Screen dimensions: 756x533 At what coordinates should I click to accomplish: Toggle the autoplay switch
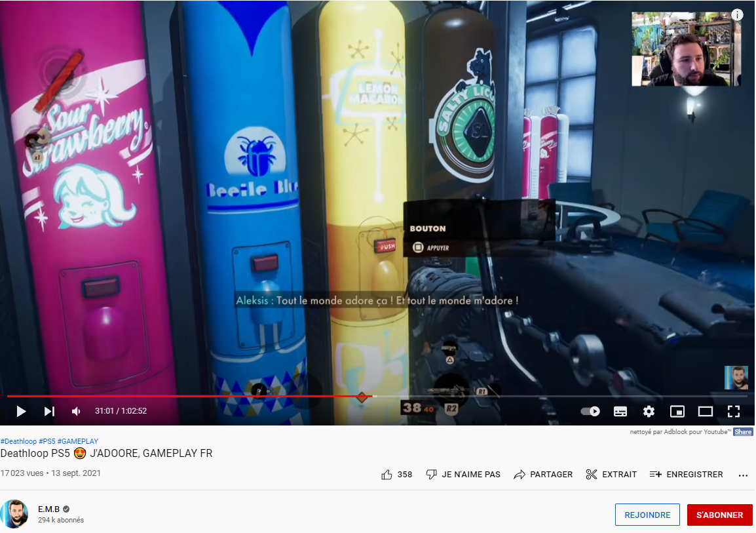coord(590,411)
